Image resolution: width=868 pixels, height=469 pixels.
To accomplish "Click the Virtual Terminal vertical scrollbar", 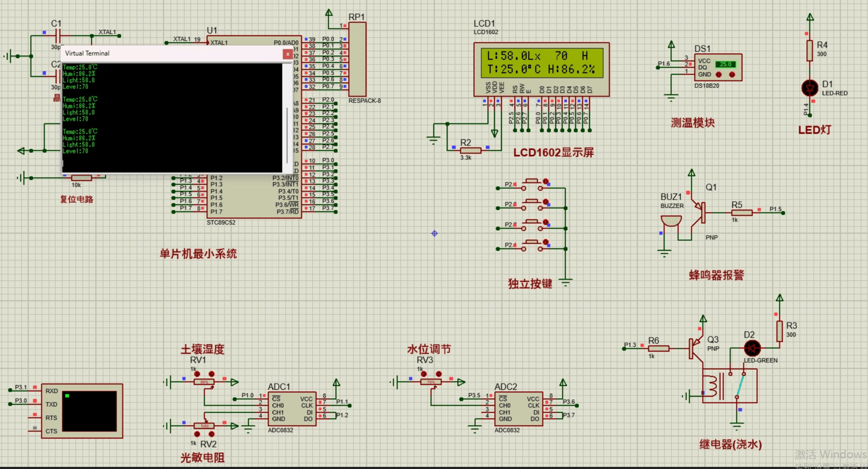I will click(287, 118).
